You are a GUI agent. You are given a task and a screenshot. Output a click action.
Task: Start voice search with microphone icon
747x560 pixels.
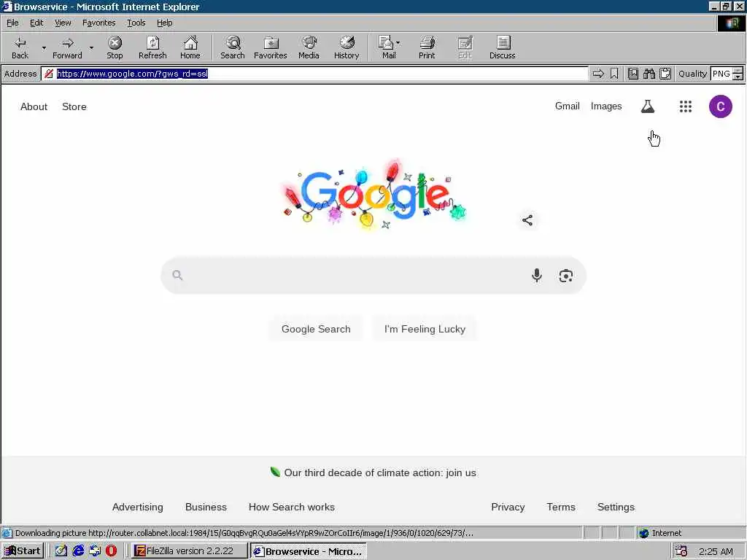(537, 275)
